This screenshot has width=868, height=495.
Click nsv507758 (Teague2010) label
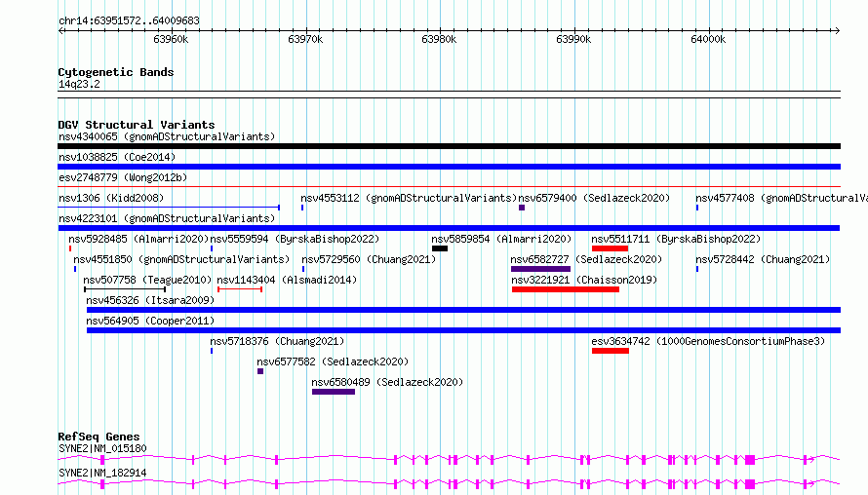(x=147, y=280)
